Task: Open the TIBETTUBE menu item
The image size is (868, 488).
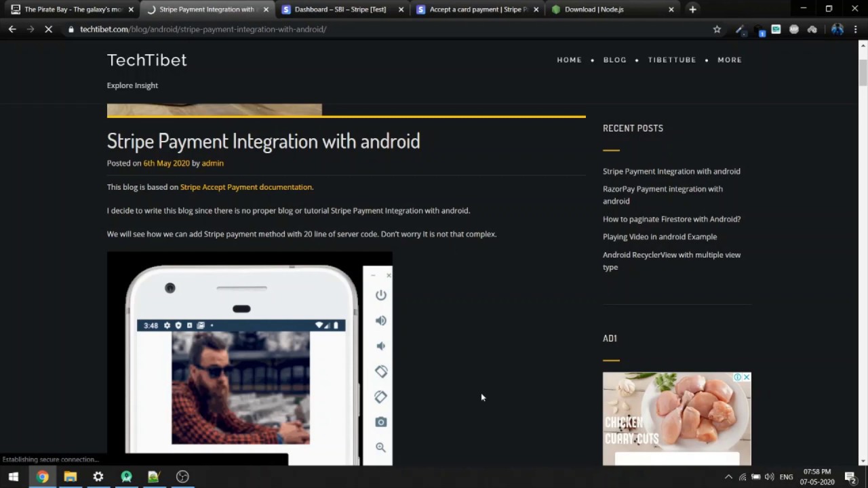Action: [x=672, y=60]
